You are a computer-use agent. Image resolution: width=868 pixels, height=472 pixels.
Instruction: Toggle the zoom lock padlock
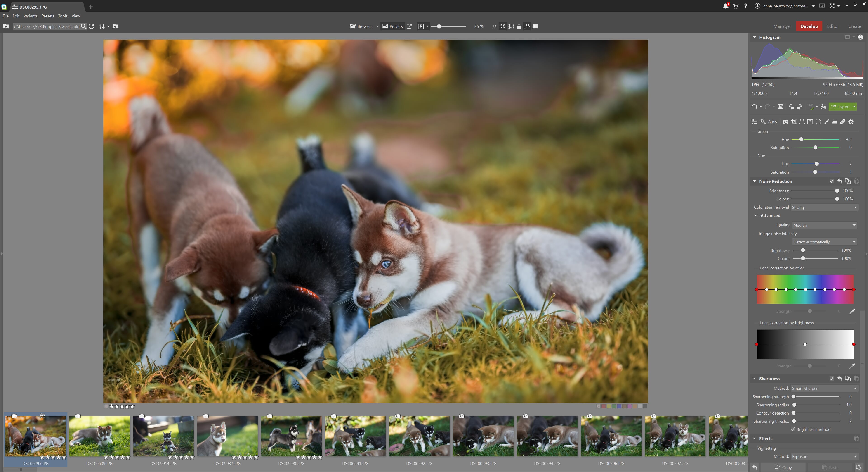519,26
